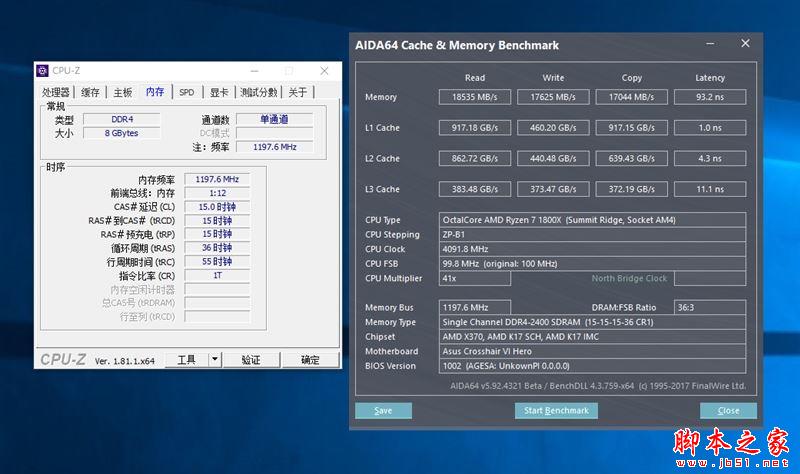Click Save in the AIDA64 benchmark
Viewport: 800px width, 474px height.
(x=383, y=411)
